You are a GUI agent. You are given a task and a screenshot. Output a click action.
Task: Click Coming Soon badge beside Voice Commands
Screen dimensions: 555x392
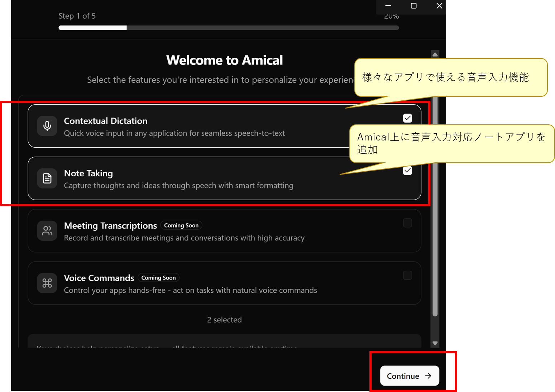158,278
